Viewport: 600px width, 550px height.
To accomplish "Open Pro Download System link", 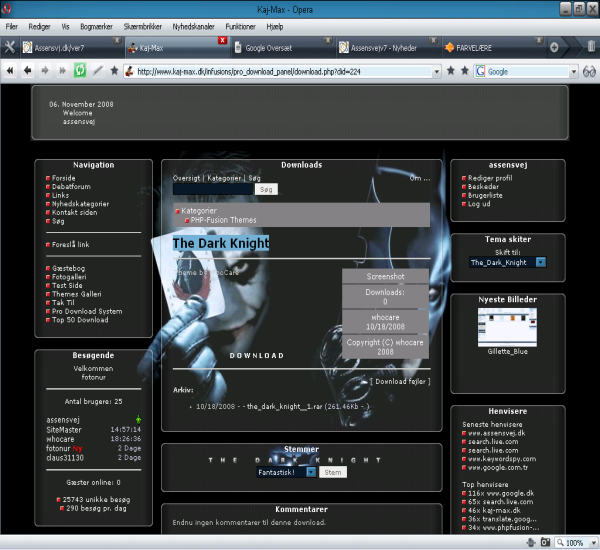I will (x=87, y=311).
